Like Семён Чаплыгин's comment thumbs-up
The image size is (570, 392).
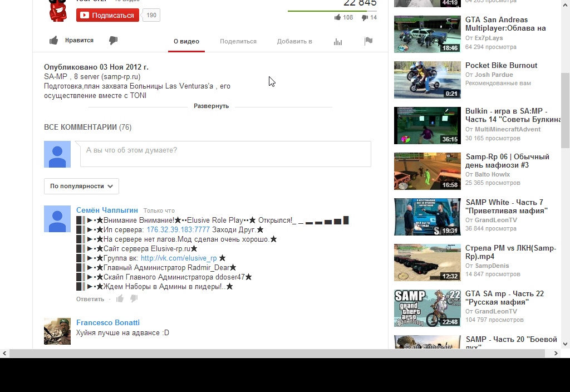pyautogui.click(x=120, y=299)
